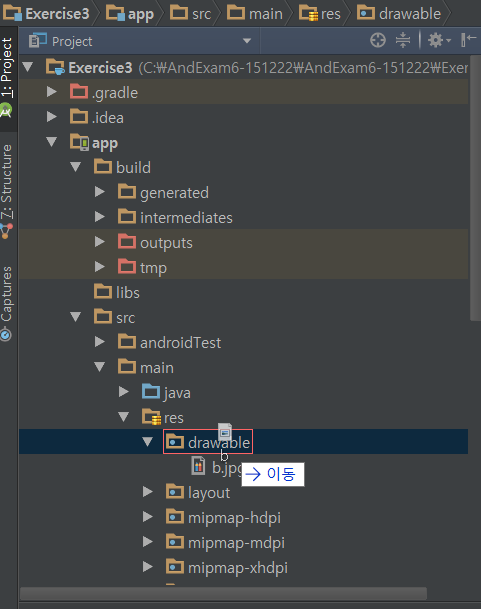Select the res resources folder icon in tree
Image resolution: width=481 pixels, height=609 pixels.
tap(152, 417)
